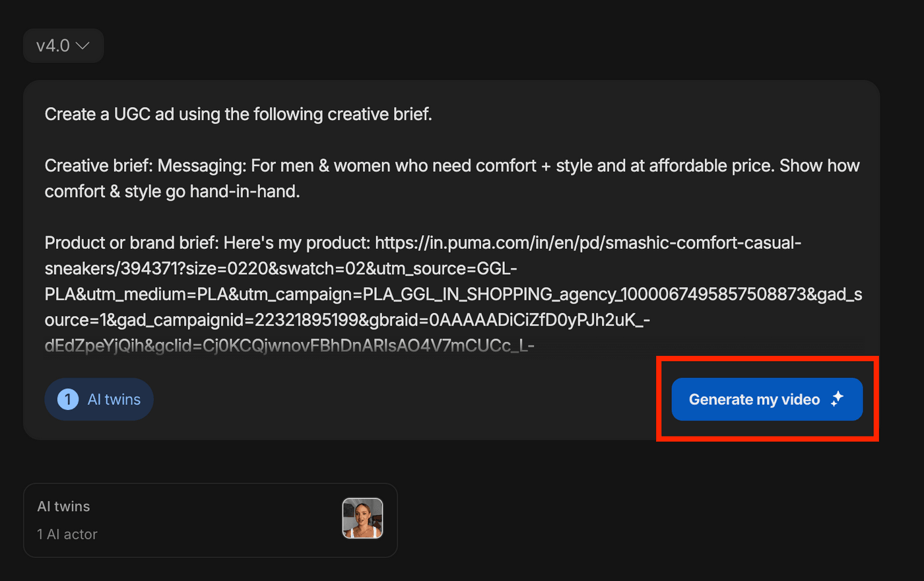Click the 'Create a UGC ad' prompt line
Viewport: 924px width, 581px height.
coord(238,114)
